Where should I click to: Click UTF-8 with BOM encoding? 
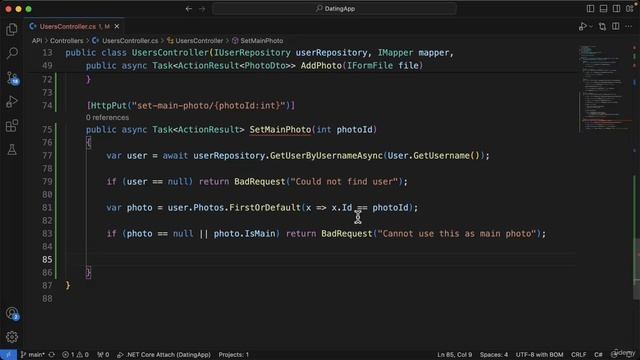point(539,355)
